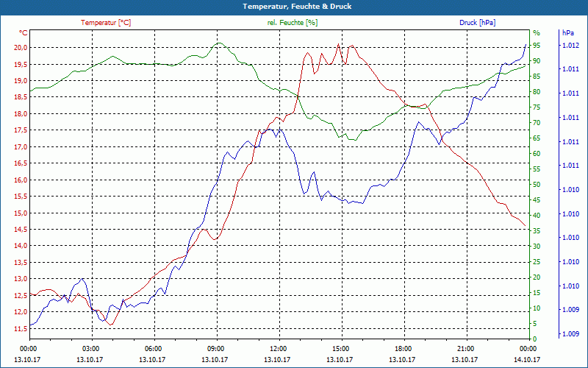
Task: Click the '15,0' temperature axis value
Action: (21, 213)
